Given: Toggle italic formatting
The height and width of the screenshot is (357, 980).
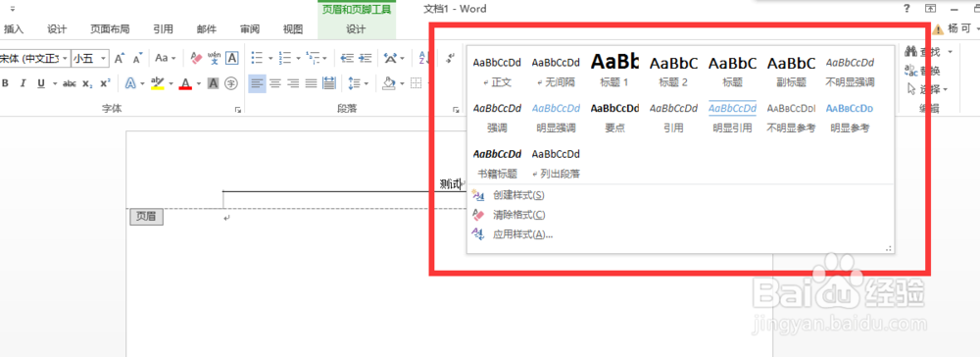Looking at the screenshot, I should (24, 83).
